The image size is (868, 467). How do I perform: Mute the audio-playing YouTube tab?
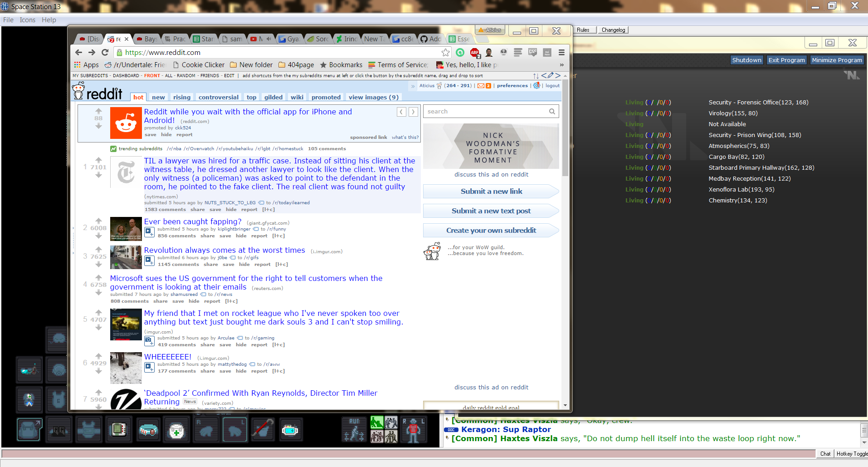click(268, 39)
